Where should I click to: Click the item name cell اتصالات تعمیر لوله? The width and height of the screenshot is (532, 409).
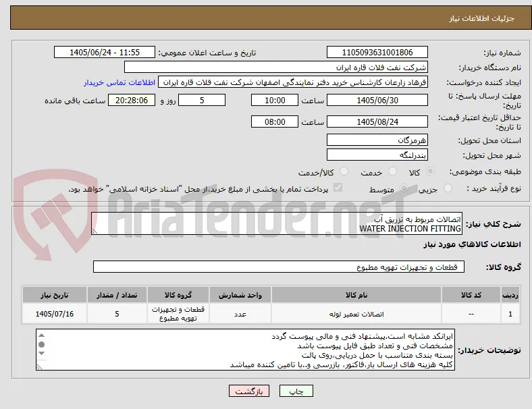tap(356, 314)
